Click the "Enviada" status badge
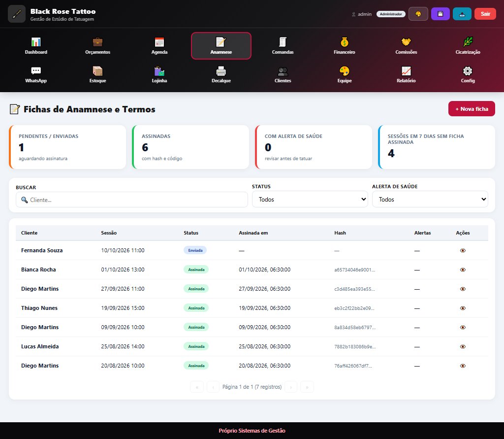 click(x=195, y=250)
